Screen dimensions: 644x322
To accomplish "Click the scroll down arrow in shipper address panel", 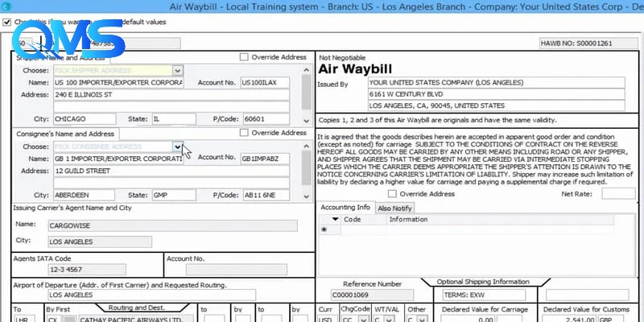I will click(306, 121).
